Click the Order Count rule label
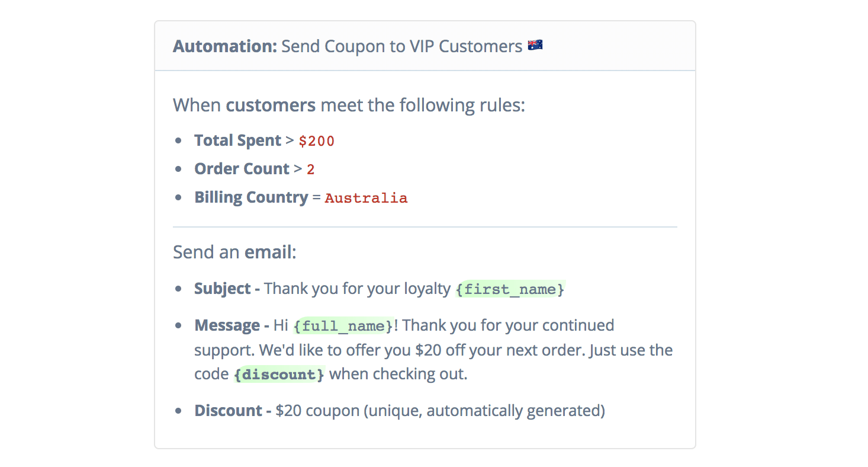The image size is (868, 467). coord(242,169)
